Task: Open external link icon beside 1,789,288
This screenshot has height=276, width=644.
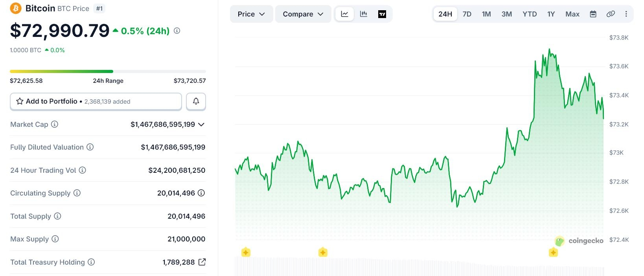Action: (202, 262)
